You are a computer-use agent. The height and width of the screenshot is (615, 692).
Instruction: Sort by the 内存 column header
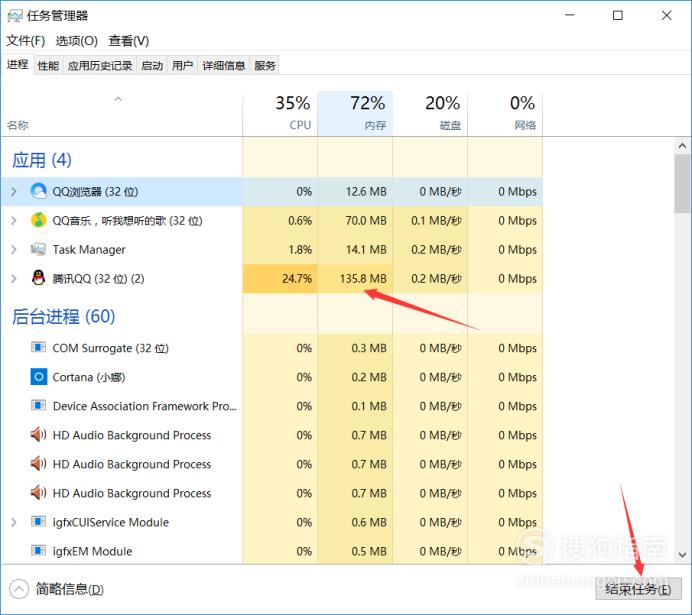pyautogui.click(x=355, y=114)
